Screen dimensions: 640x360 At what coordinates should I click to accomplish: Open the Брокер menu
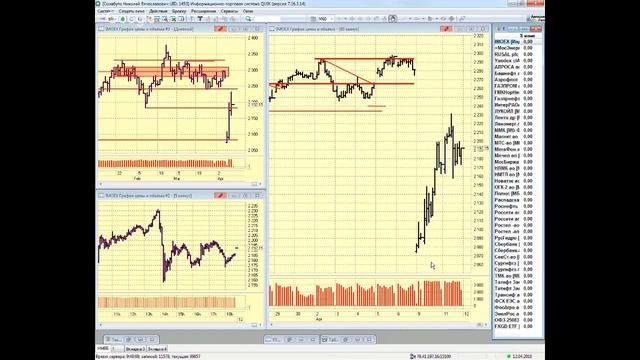[x=179, y=11]
